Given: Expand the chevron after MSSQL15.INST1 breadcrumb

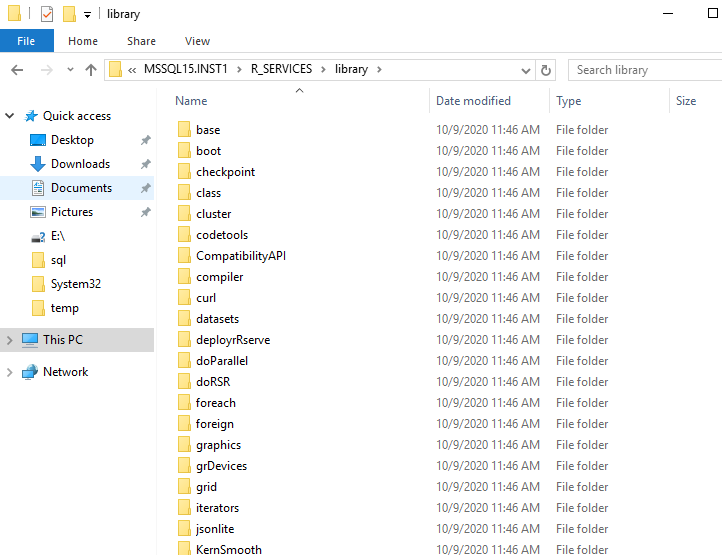Looking at the screenshot, I should [x=239, y=70].
